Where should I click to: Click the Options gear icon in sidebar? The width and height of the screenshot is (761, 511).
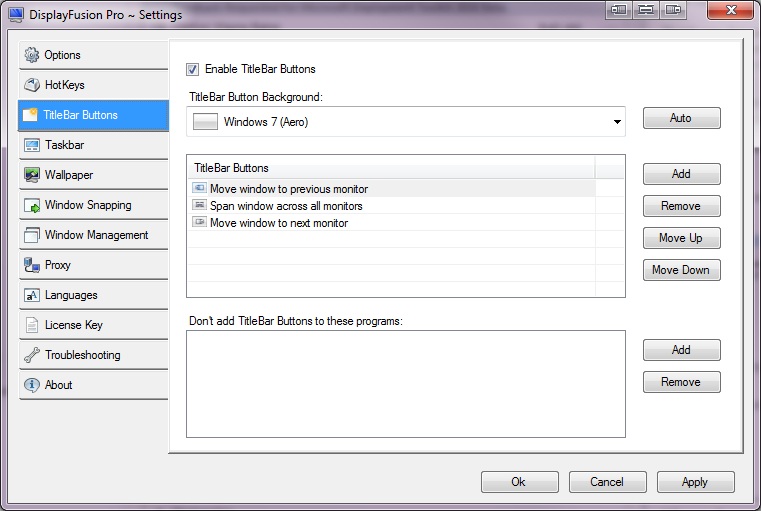pos(32,55)
